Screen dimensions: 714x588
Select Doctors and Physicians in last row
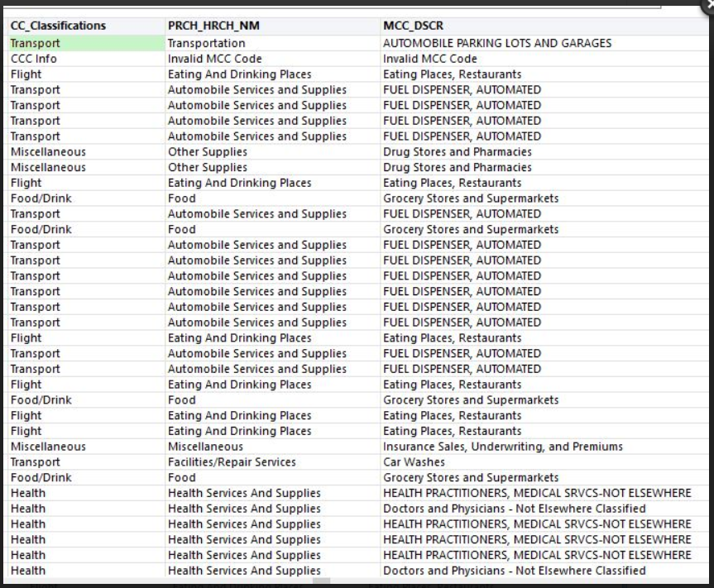pyautogui.click(x=514, y=571)
